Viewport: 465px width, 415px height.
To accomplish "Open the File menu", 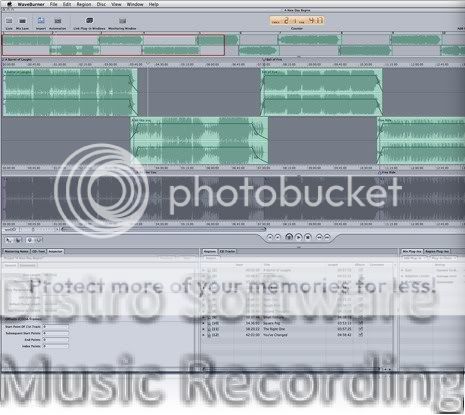I will tap(54, 4).
